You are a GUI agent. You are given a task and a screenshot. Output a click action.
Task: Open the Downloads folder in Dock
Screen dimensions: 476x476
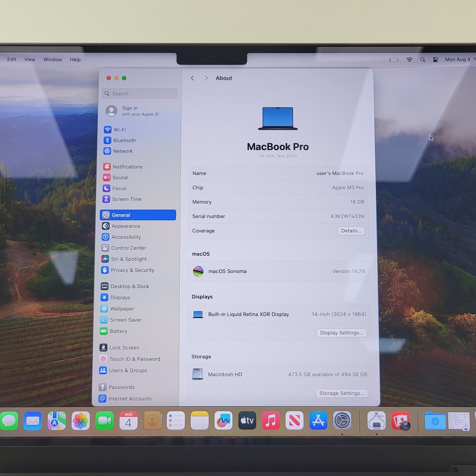pos(435,421)
